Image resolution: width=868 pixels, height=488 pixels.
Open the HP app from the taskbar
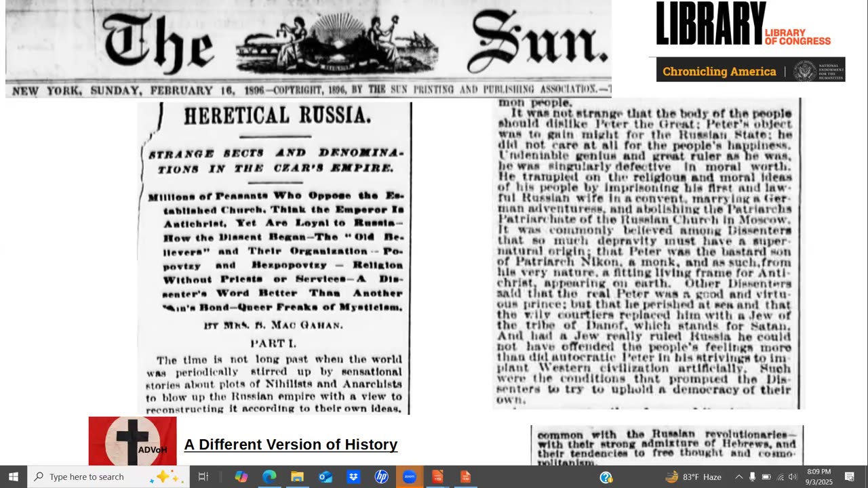pyautogui.click(x=382, y=476)
